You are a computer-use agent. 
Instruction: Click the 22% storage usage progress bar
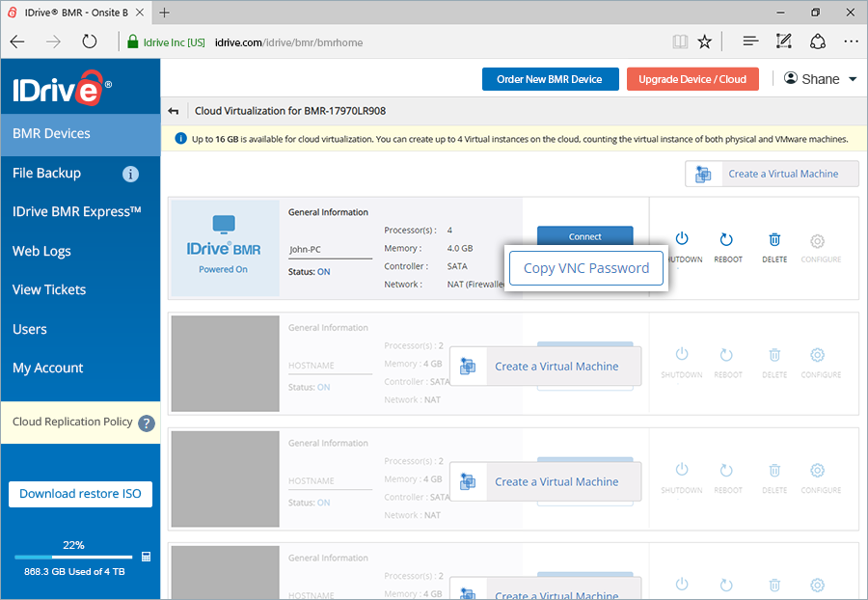(72, 557)
